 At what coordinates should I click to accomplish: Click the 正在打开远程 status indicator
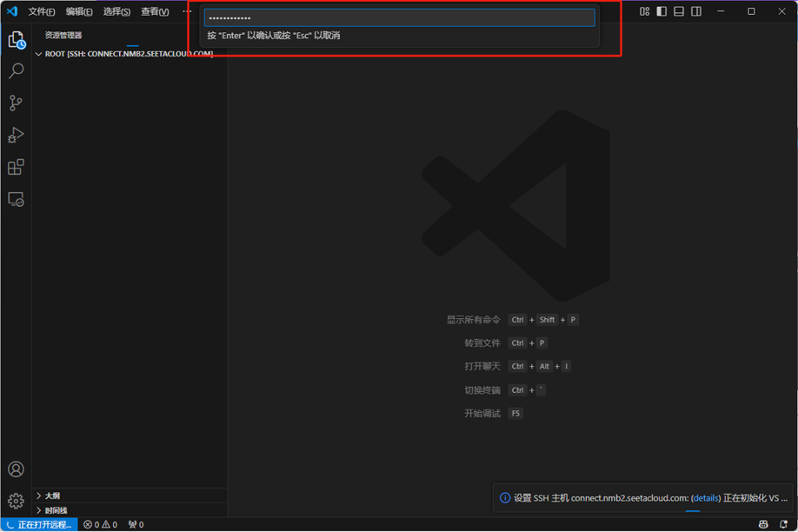coord(39,524)
